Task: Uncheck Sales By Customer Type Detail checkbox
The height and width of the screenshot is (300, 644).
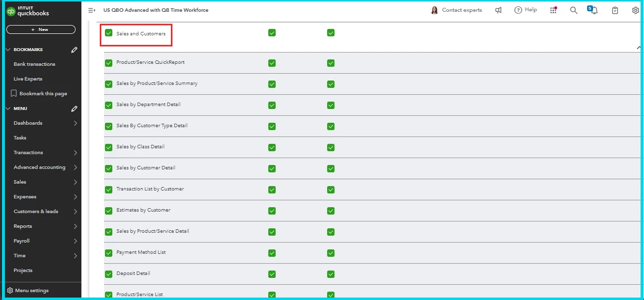Action: [109, 126]
